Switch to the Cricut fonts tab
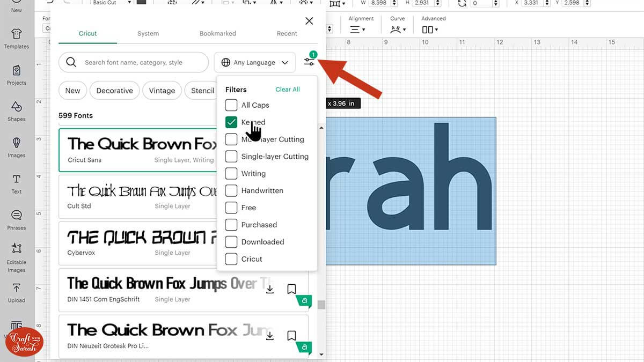 pyautogui.click(x=87, y=33)
